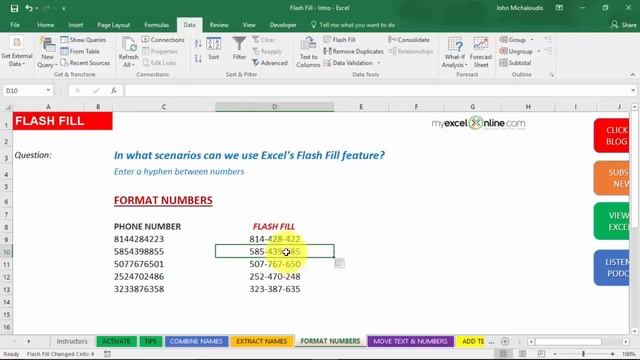This screenshot has height=360, width=640.
Task: Select column D header
Action: pos(274,107)
